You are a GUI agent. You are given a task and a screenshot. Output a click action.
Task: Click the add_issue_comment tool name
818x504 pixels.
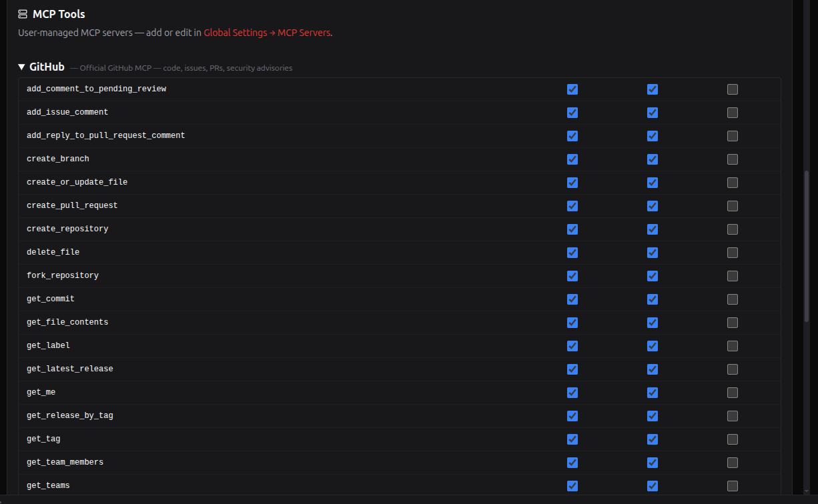click(x=67, y=112)
